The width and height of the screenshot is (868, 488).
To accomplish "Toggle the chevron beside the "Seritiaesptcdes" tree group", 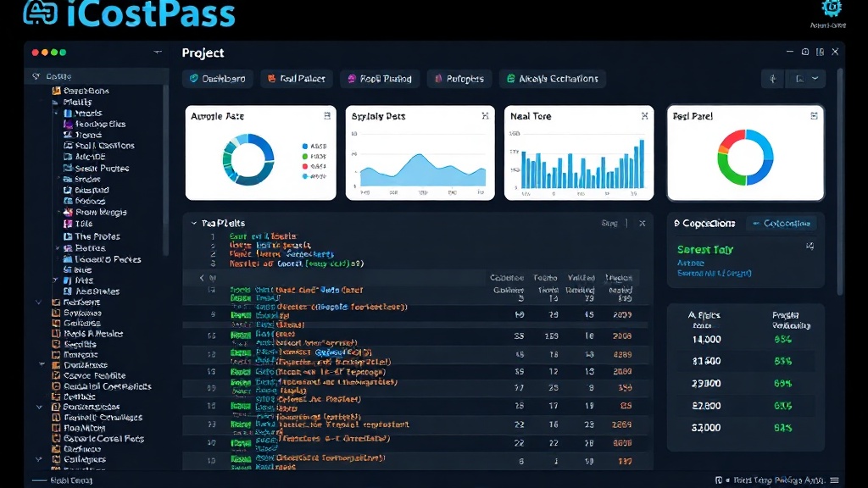I will (x=39, y=407).
